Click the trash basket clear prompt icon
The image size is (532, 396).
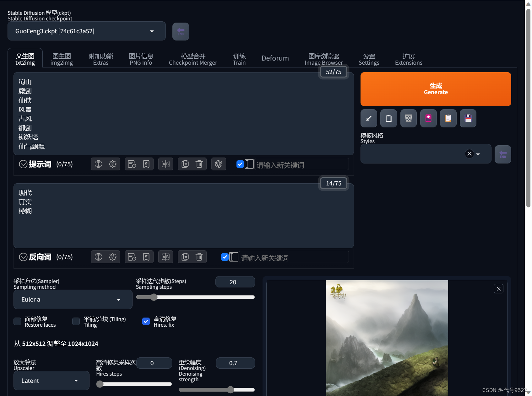point(408,118)
